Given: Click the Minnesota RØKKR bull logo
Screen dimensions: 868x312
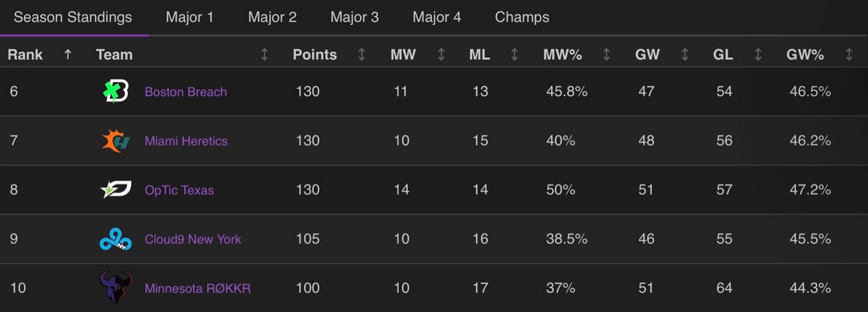Looking at the screenshot, I should 115,288.
